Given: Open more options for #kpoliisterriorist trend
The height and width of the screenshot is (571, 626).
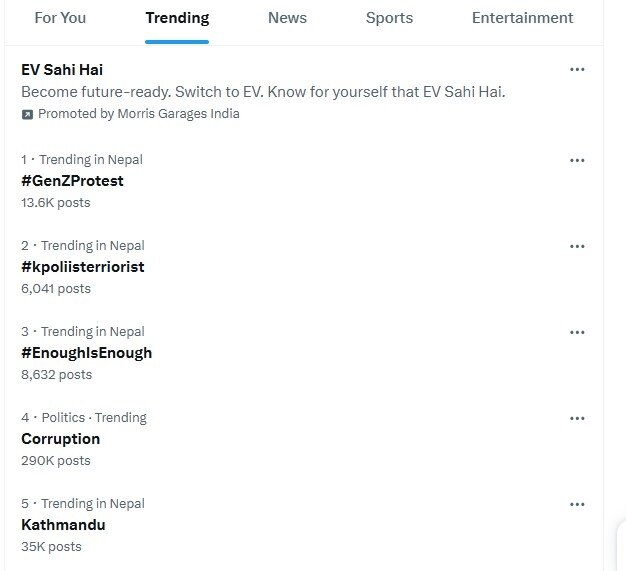Looking at the screenshot, I should (x=577, y=246).
